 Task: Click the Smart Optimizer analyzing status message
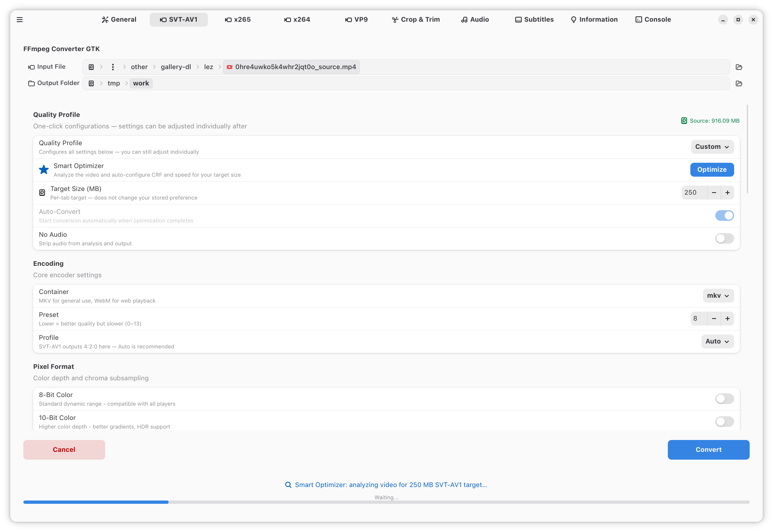coord(391,485)
